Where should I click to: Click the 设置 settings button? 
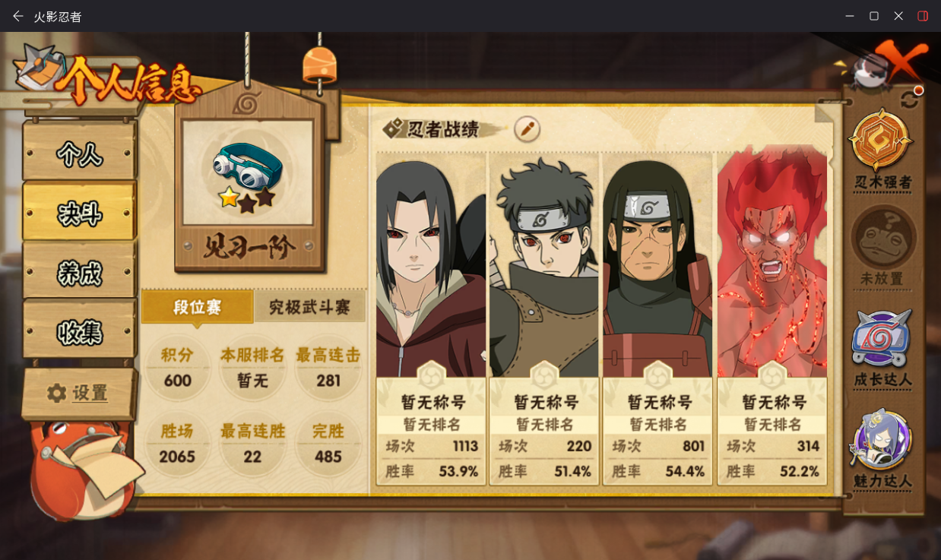[x=78, y=393]
